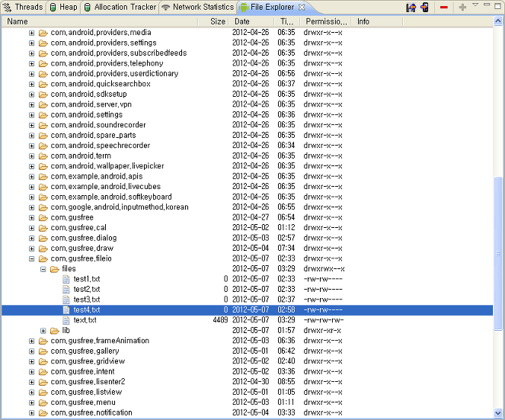Click com.android.soundrecorder folder icon
This screenshot has width=505, height=420.
click(x=43, y=125)
